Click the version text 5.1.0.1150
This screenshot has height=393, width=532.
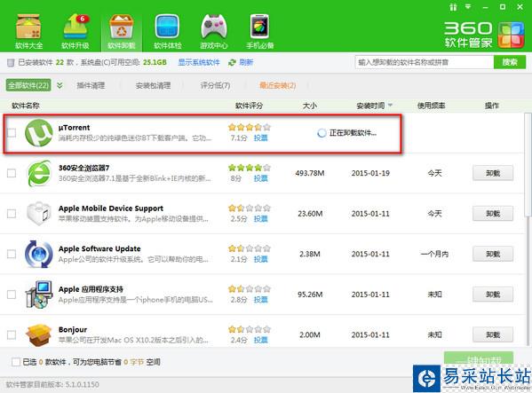tap(82, 384)
